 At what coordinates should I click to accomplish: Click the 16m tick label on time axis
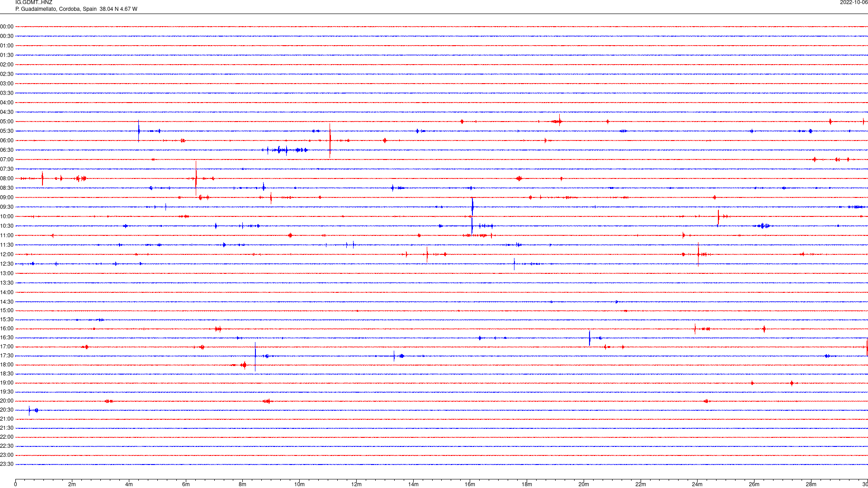click(470, 484)
